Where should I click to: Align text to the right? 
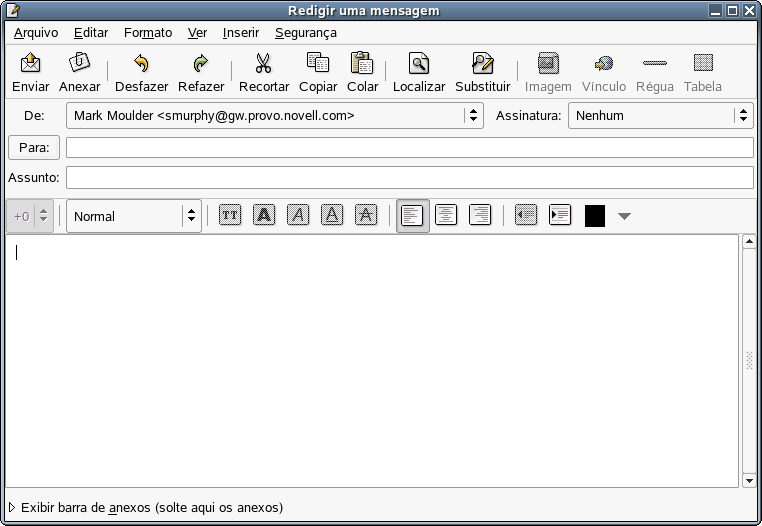click(480, 215)
